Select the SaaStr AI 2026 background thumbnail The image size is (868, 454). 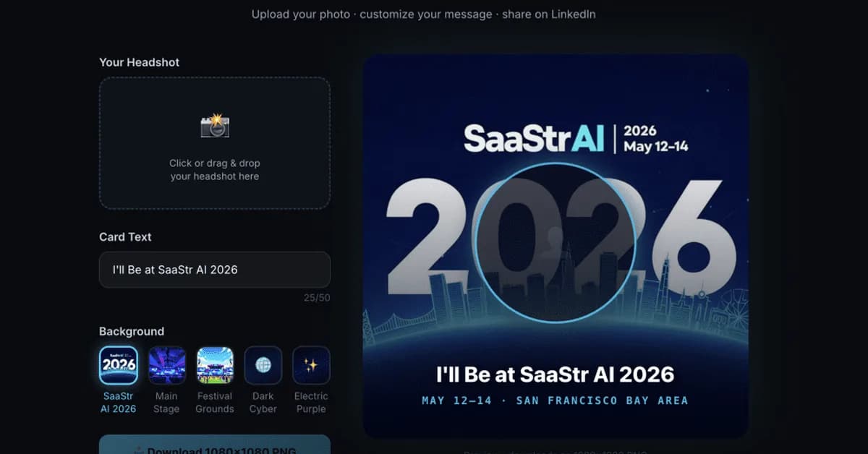coord(119,365)
